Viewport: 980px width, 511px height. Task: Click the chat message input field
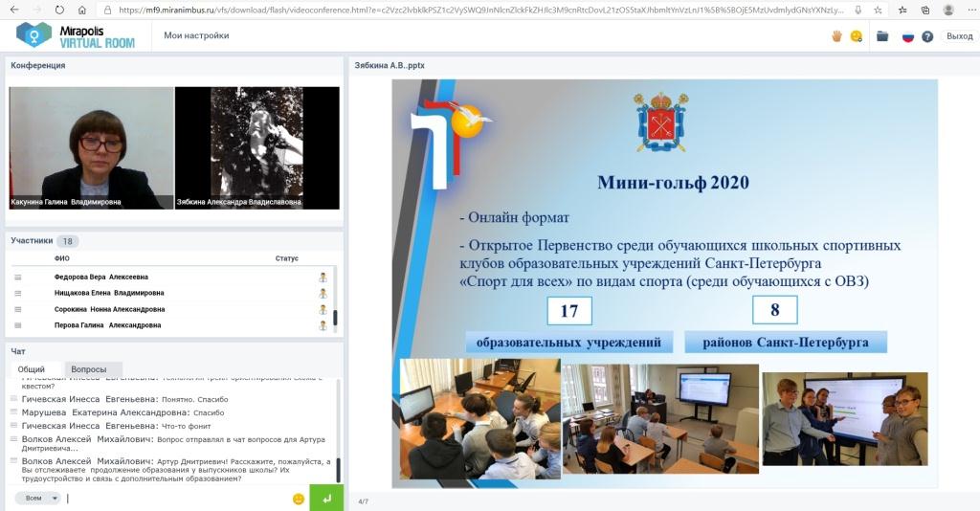176,498
